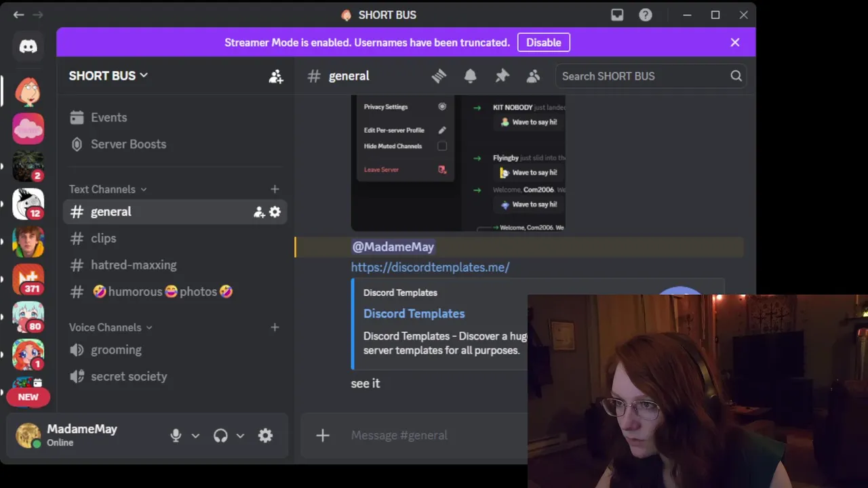Join the grooming voice channel
The width and height of the screenshot is (868, 488).
175,350
